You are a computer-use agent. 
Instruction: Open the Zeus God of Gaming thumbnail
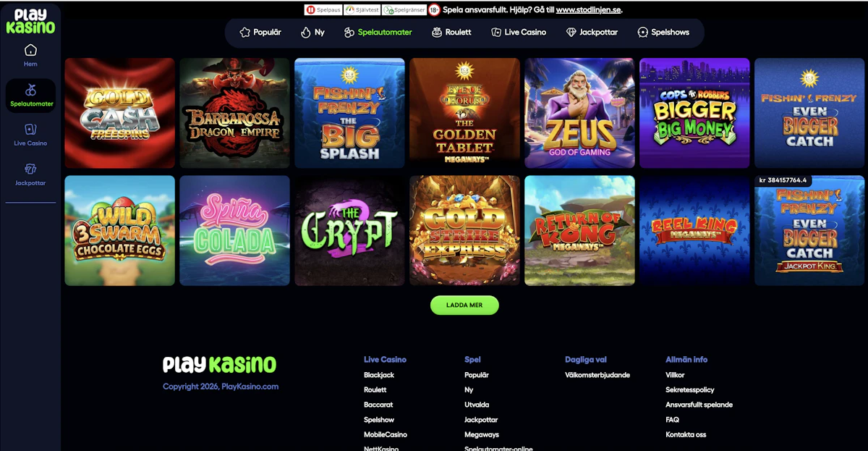tap(579, 113)
